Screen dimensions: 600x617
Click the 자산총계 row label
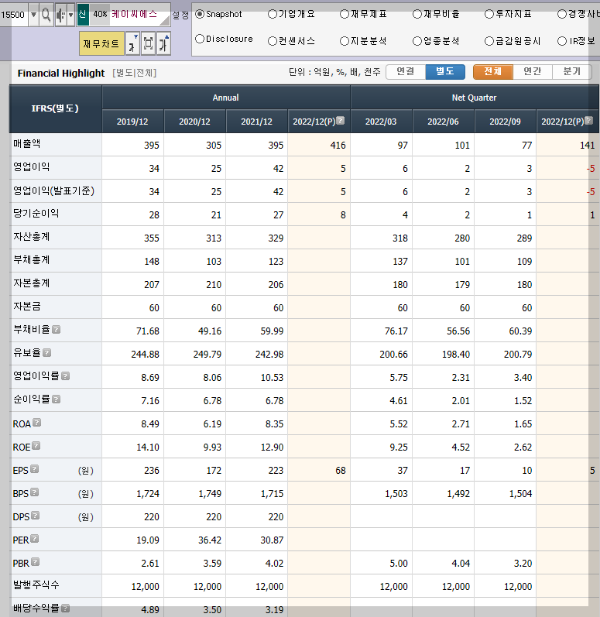(31, 236)
